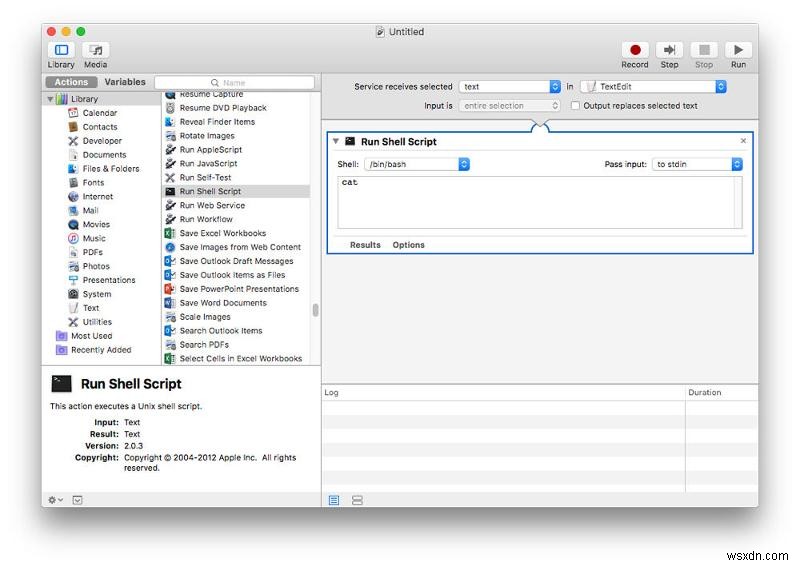This screenshot has height=566, width=800.
Task: Select the PDFs library category
Action: click(x=92, y=252)
